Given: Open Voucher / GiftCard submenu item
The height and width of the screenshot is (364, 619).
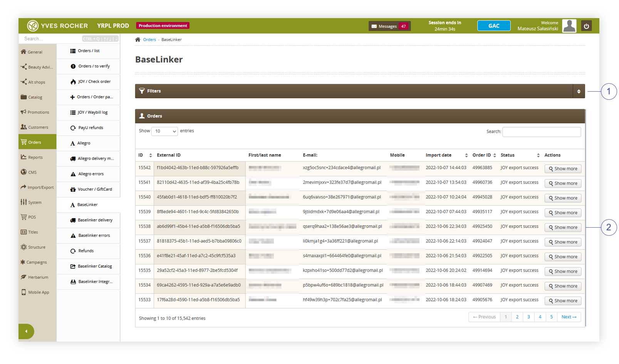Looking at the screenshot, I should 88,190.
